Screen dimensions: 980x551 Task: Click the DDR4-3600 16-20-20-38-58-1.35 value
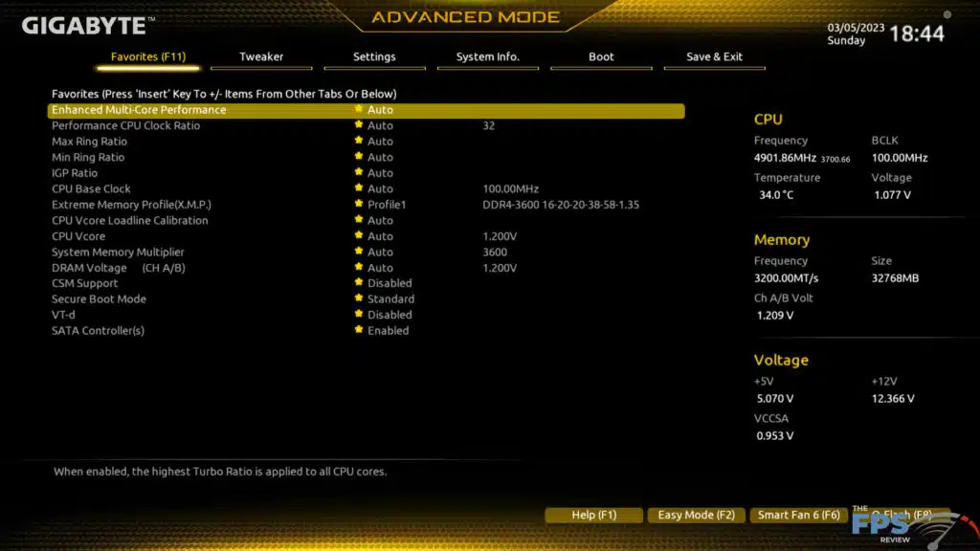click(561, 205)
